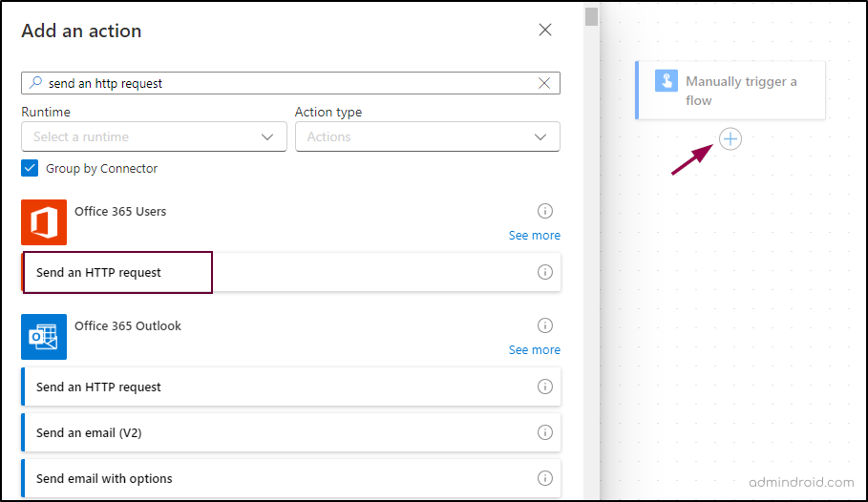Screen dimensions: 868x502
Task: Open info for Office 365 Users connector
Action: pyautogui.click(x=545, y=211)
